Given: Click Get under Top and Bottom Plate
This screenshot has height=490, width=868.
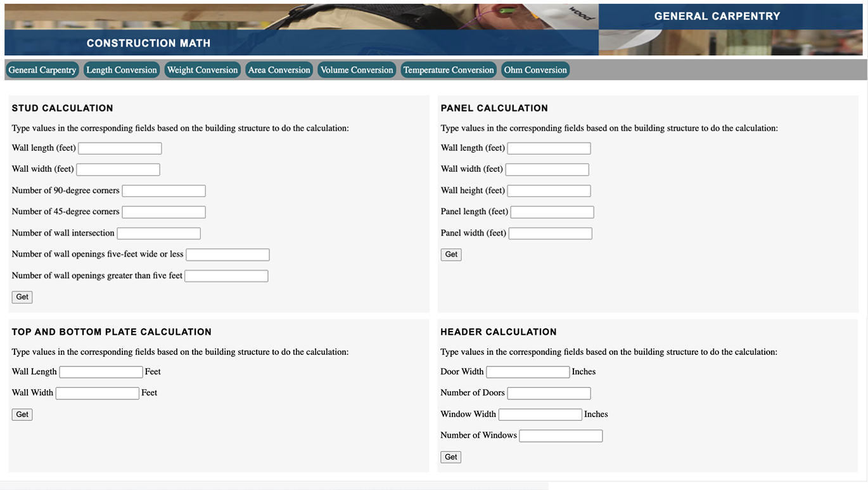Looking at the screenshot, I should click(22, 414).
